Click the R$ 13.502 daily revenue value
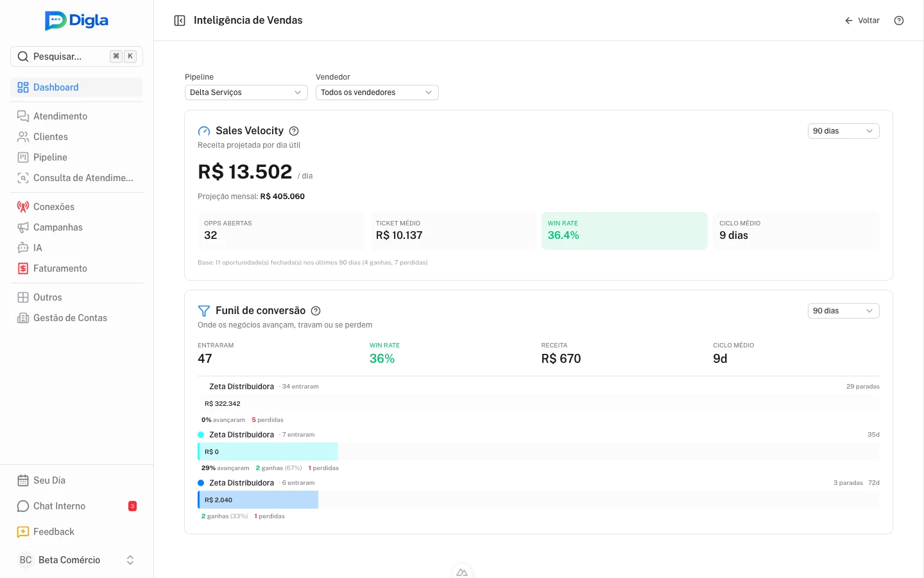This screenshot has height=578, width=924. tap(245, 172)
